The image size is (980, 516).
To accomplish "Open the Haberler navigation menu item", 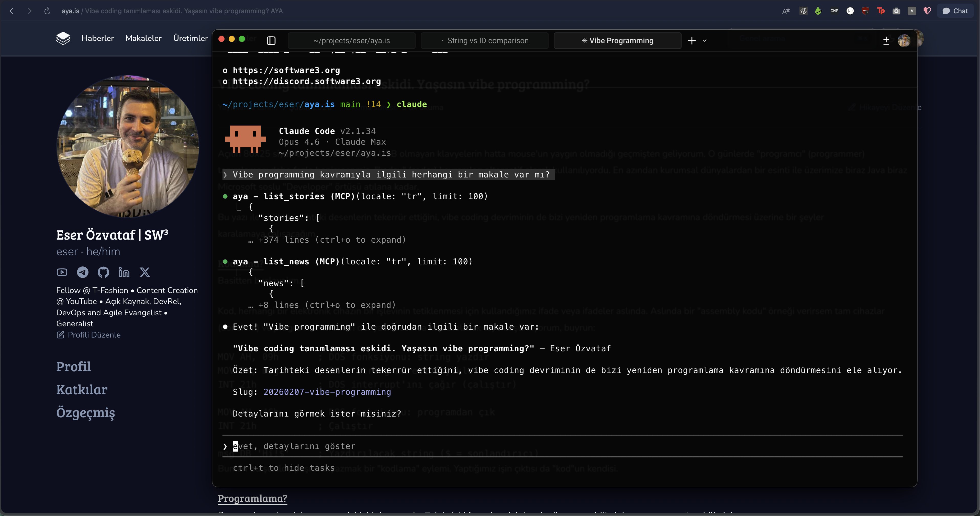I will (97, 38).
